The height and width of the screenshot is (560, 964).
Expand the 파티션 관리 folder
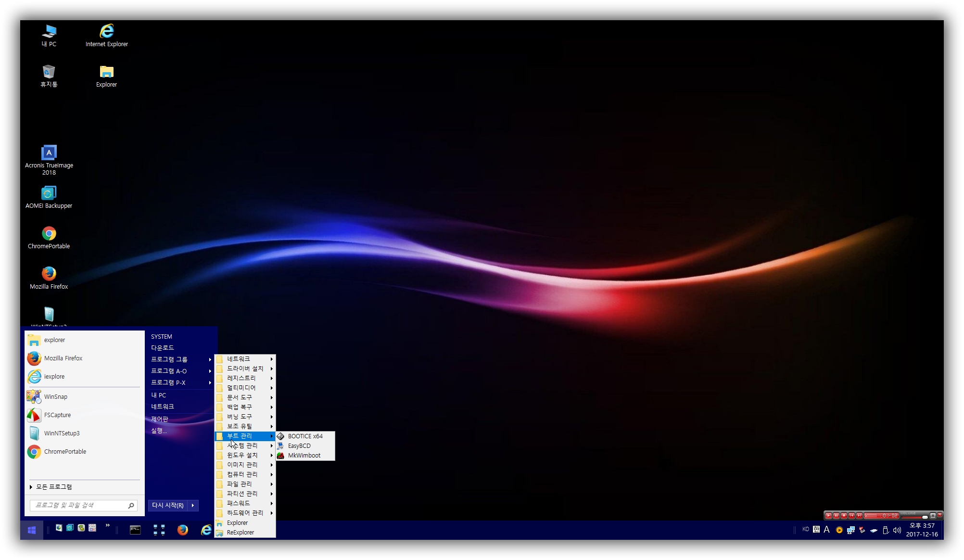coord(245,494)
